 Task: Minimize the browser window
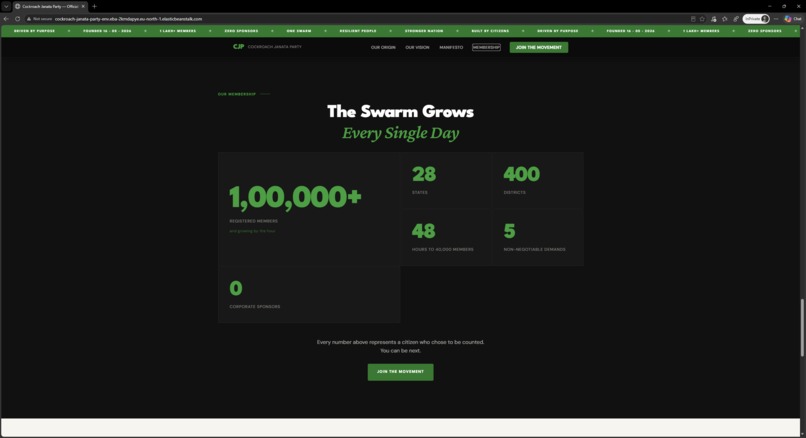770,6
